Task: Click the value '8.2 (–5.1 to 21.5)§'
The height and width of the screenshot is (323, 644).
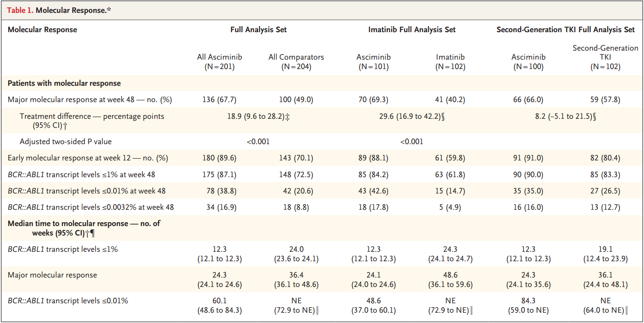Action: click(x=566, y=116)
